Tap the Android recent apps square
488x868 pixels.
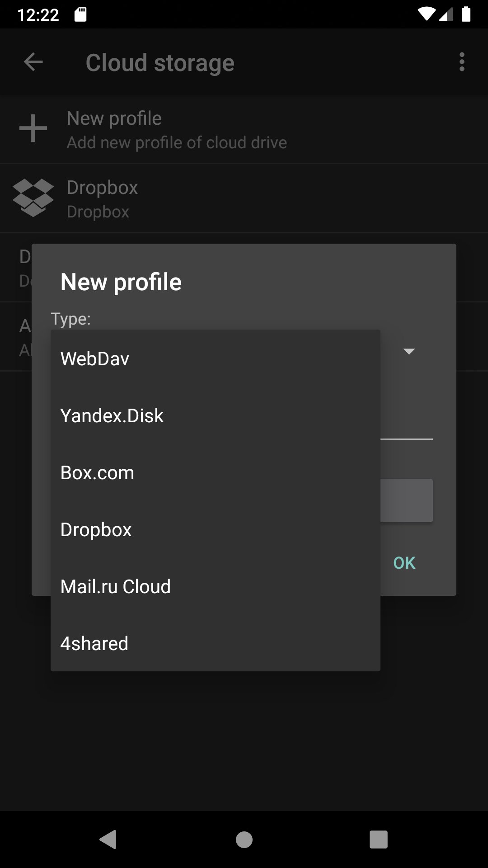379,840
